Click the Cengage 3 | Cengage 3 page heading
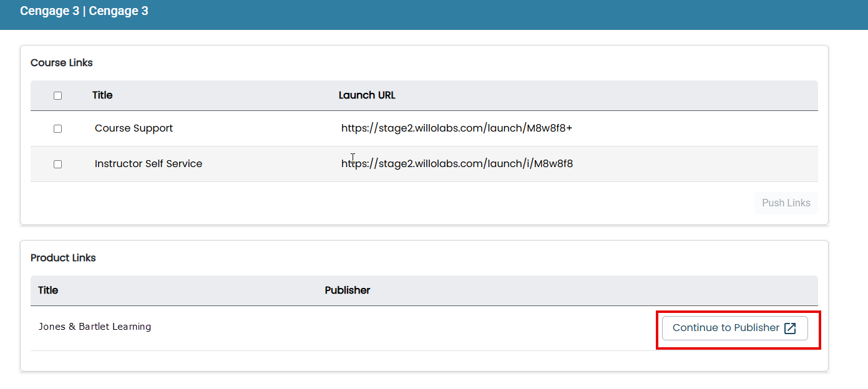868x389 pixels. (x=84, y=11)
